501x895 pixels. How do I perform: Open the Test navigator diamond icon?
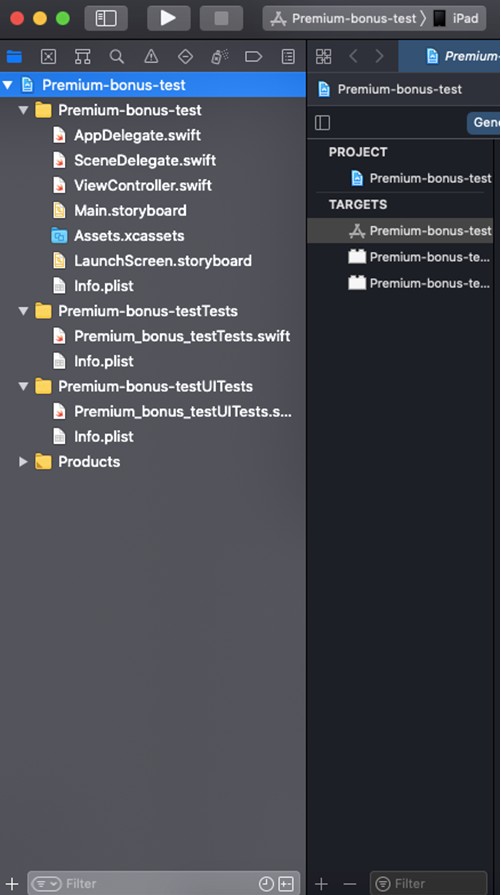(185, 56)
